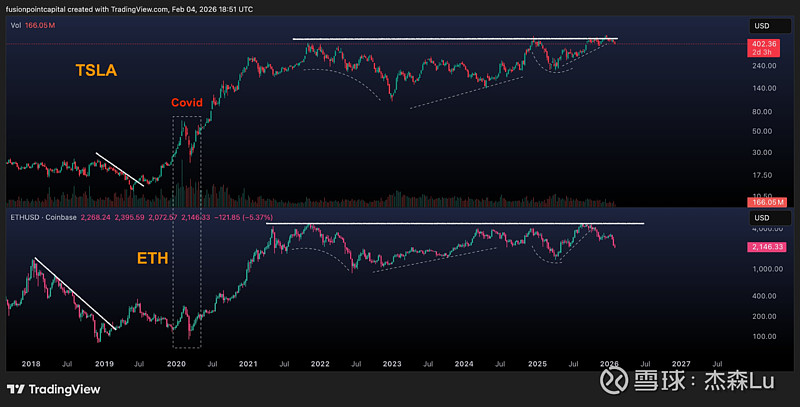Screen dimensions: 800x407
Task: Click the 2,268.24 open value in legend
Action: tap(95, 217)
